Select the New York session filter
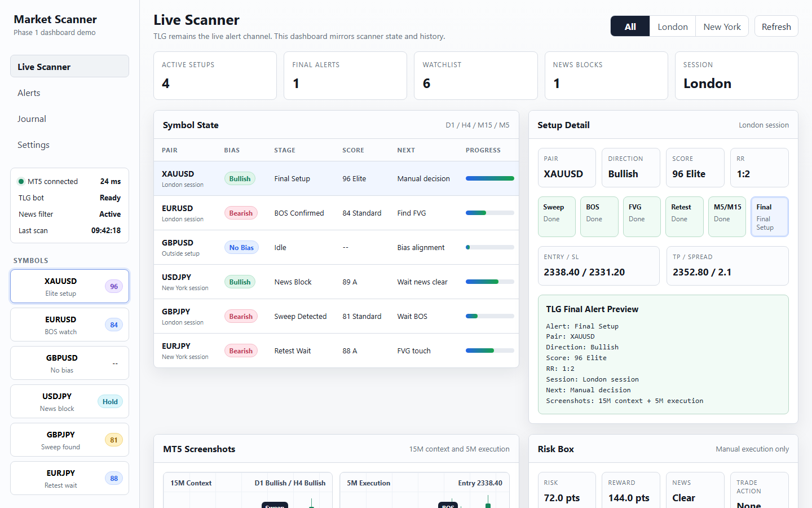Screen dimensions: 812x508 [722, 27]
